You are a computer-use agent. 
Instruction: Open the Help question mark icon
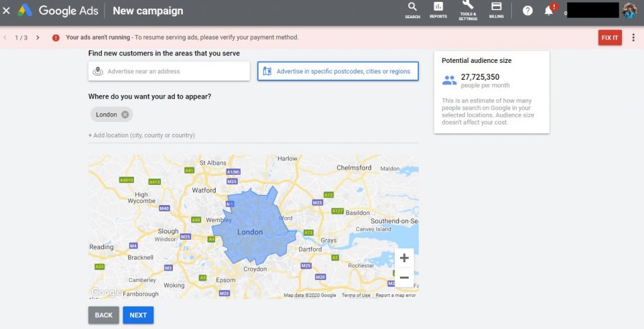(528, 11)
